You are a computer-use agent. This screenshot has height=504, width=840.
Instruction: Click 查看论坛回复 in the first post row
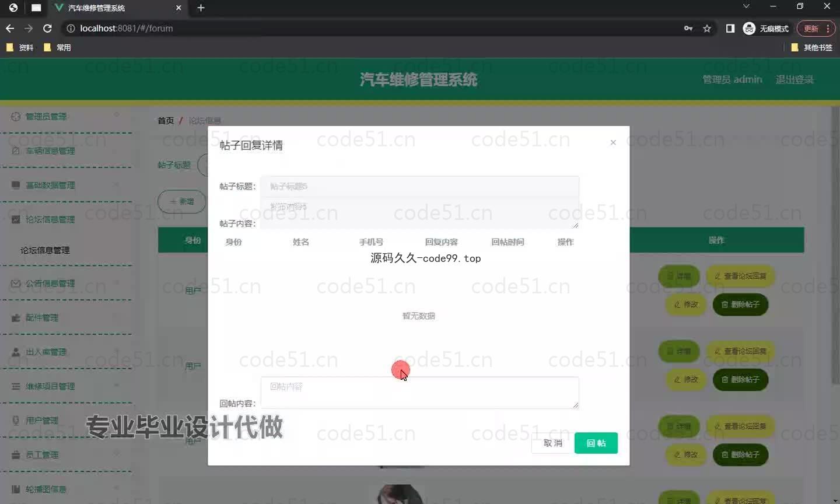click(x=740, y=276)
